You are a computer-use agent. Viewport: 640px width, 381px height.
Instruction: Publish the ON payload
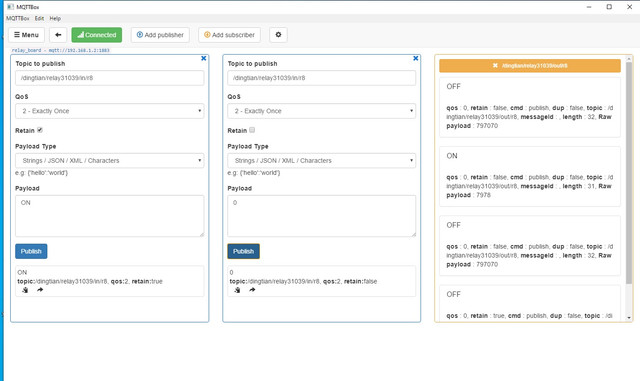31,251
